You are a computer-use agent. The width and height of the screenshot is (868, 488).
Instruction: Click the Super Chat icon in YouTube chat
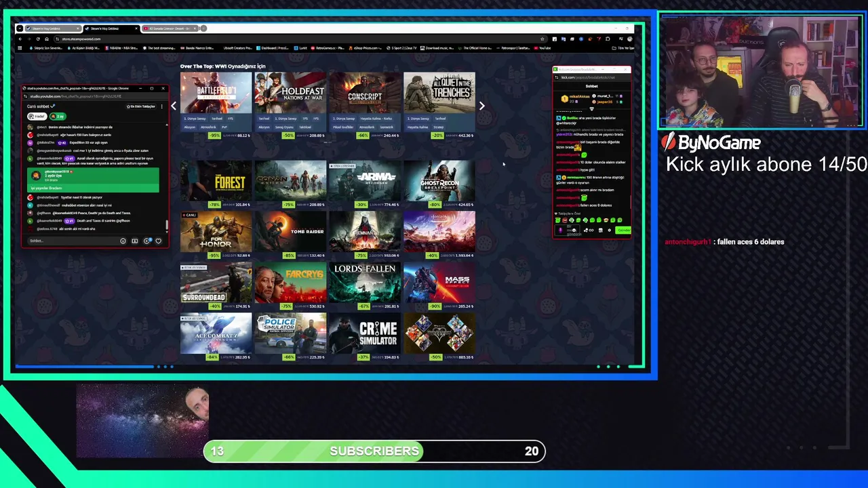[x=135, y=241]
